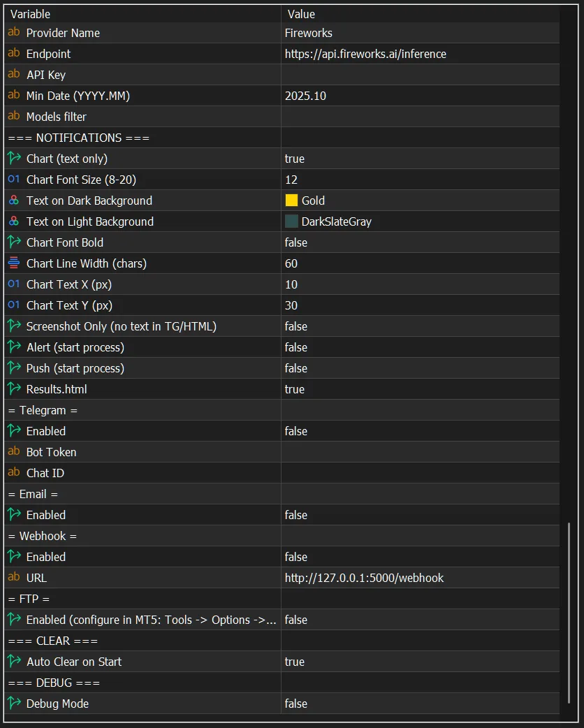Click the string icon beside Provider Name
Screen dimensions: 584x728
[x=14, y=33]
